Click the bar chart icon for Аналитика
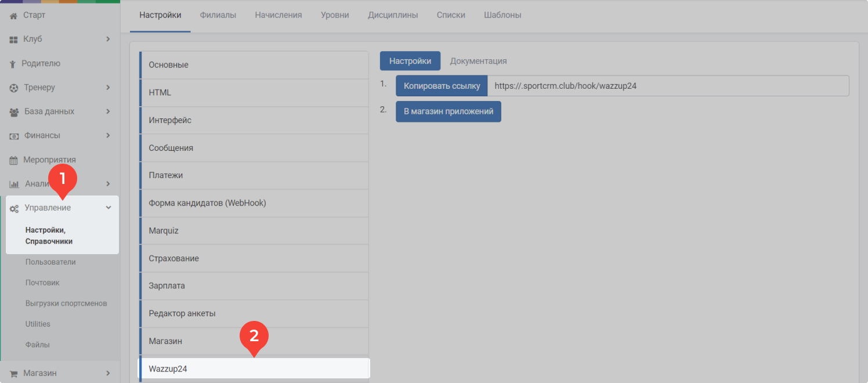Image resolution: width=868 pixels, height=383 pixels. [15, 184]
